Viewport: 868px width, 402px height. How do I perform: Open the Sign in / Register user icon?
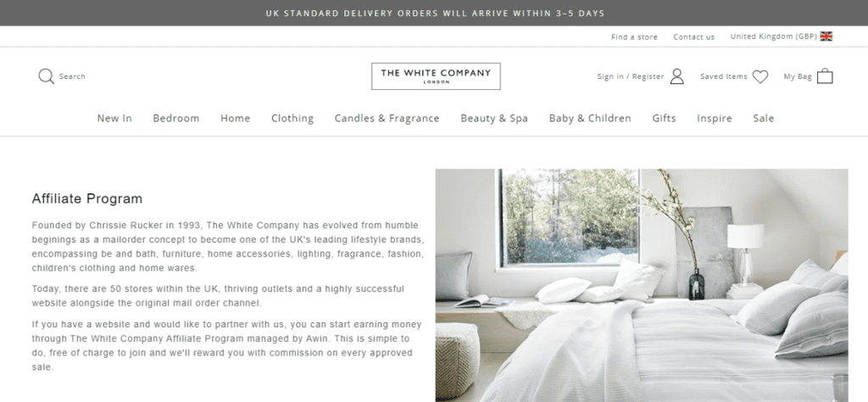pos(676,76)
